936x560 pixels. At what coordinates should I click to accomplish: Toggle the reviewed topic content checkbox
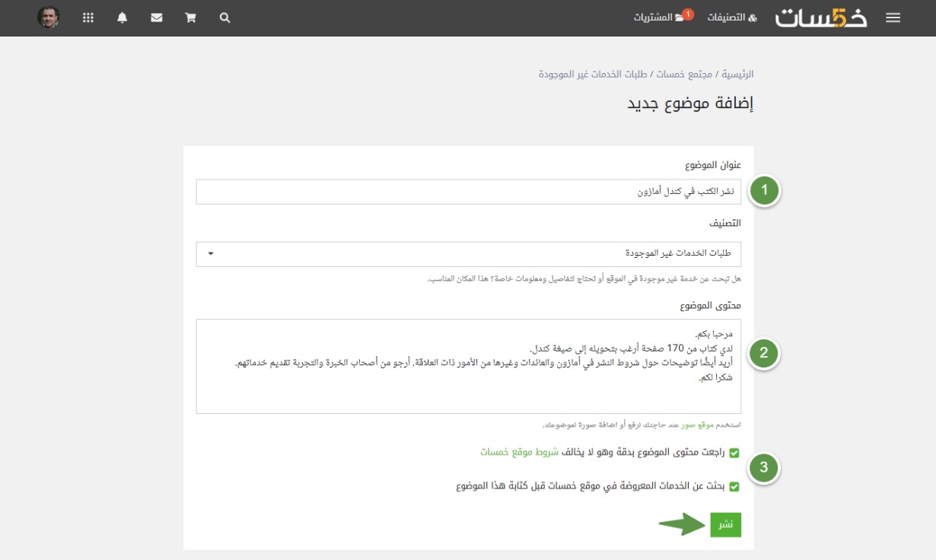pyautogui.click(x=734, y=453)
